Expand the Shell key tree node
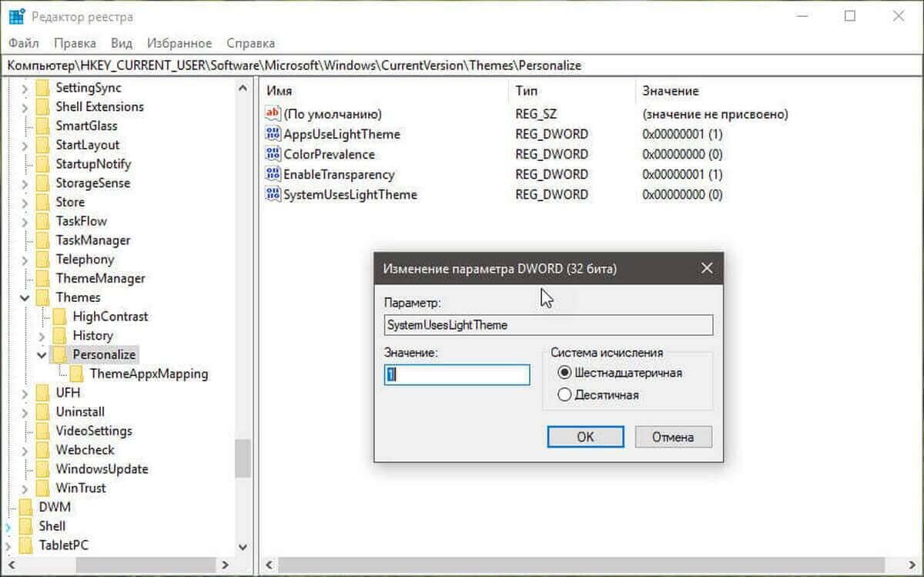 click(x=8, y=527)
